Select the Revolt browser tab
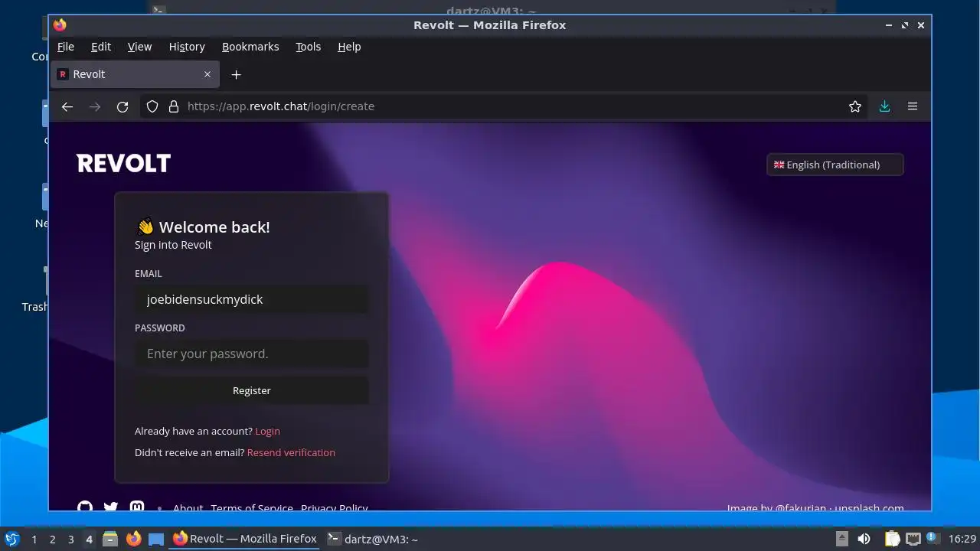The image size is (980, 551). click(135, 74)
